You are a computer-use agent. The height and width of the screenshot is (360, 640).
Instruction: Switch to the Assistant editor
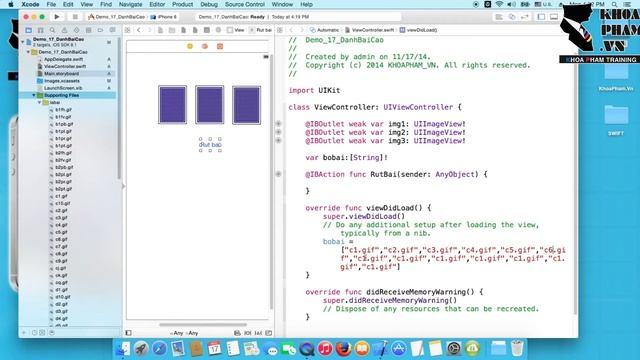click(512, 17)
